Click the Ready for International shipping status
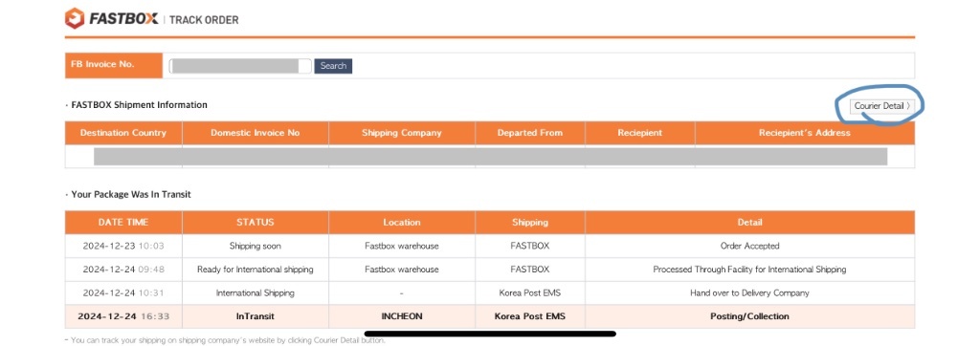 pos(255,270)
